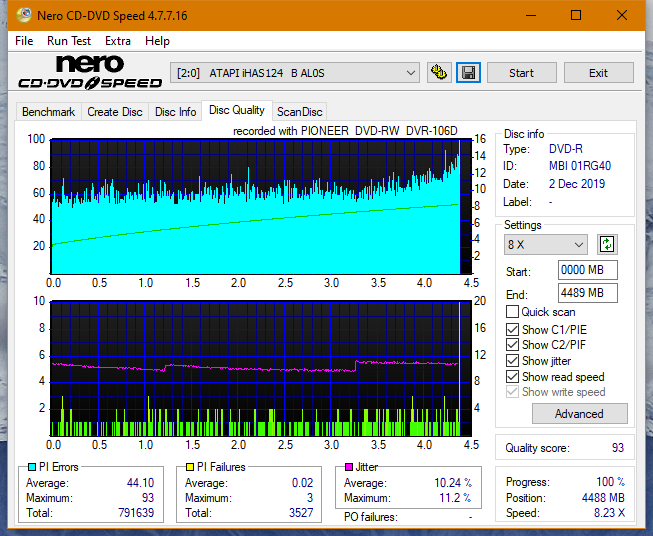Click the Position value 4488 MB
653x536 pixels.
tap(603, 498)
